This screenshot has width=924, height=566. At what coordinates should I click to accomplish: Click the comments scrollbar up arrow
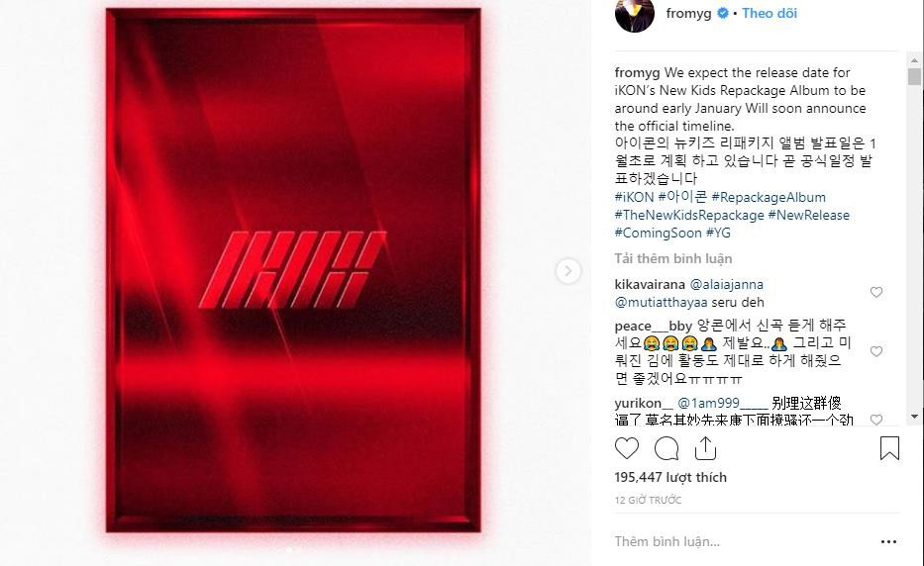(914, 60)
